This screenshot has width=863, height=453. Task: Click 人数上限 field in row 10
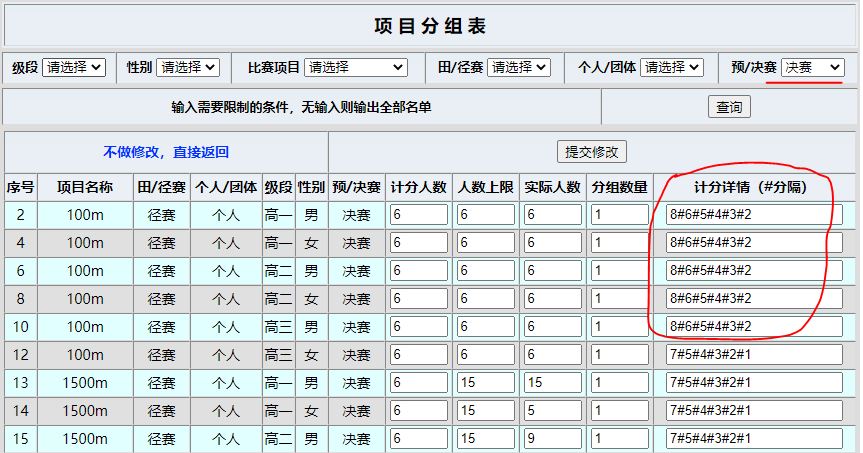486,327
